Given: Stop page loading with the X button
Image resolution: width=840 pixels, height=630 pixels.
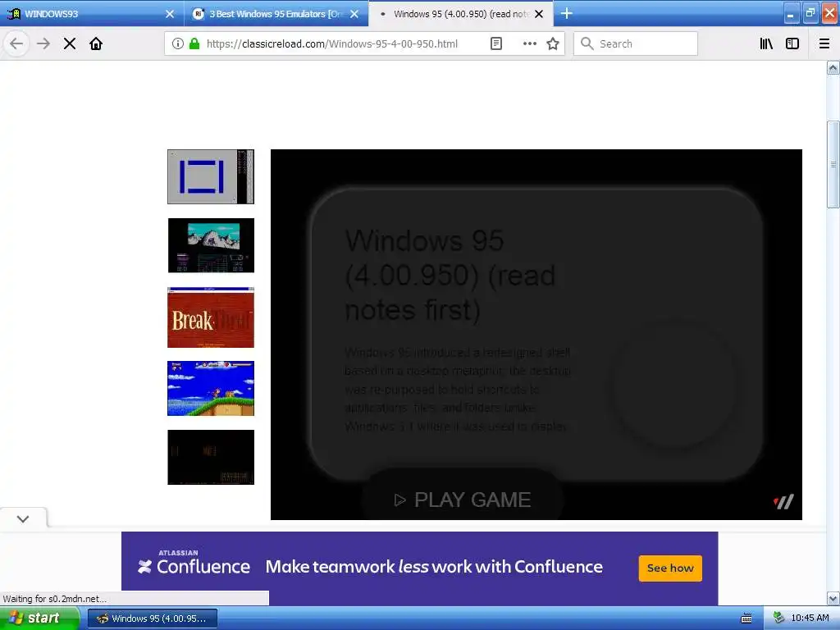Looking at the screenshot, I should [70, 43].
